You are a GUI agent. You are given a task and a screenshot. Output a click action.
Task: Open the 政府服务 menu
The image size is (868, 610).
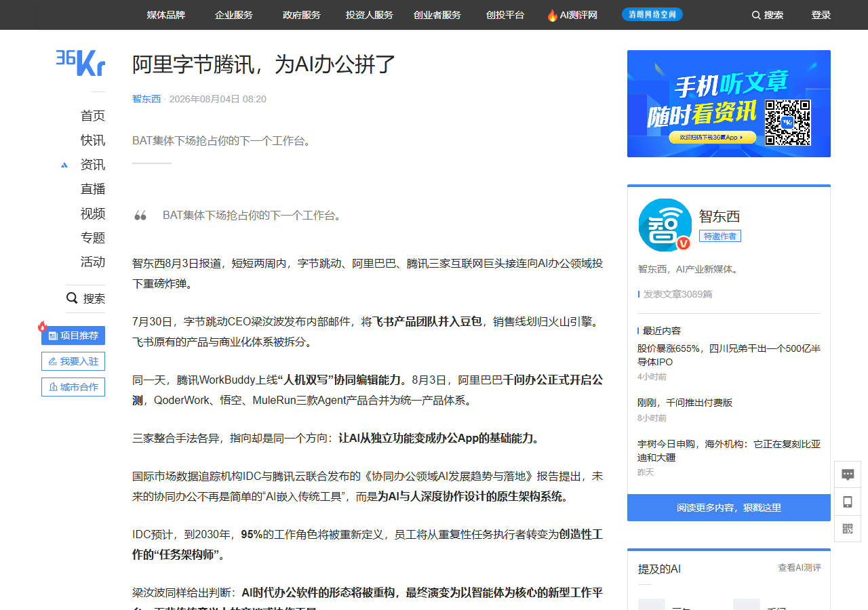point(302,15)
